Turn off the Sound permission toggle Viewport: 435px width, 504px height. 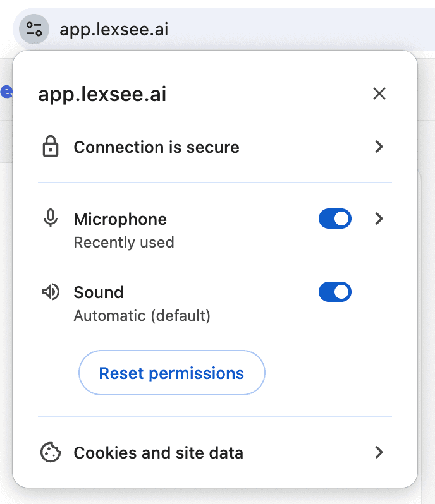tap(335, 292)
